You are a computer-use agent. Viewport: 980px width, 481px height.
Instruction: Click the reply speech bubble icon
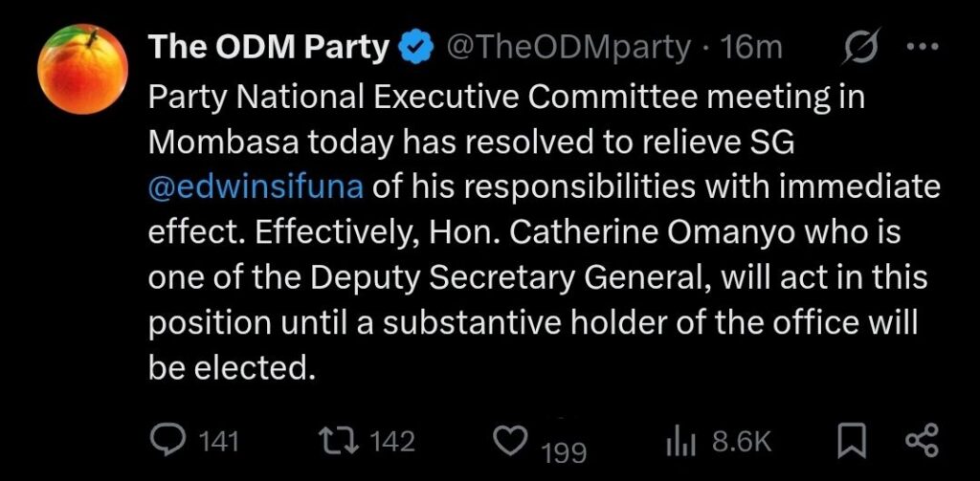(170, 440)
